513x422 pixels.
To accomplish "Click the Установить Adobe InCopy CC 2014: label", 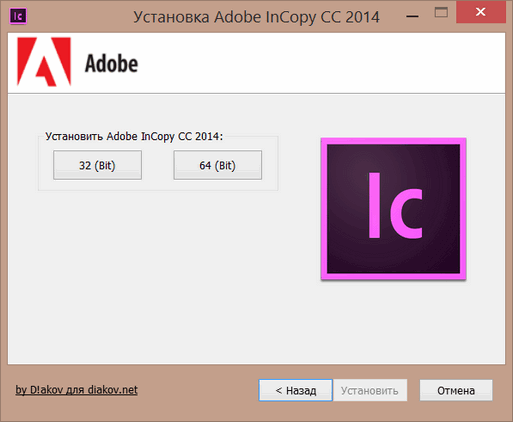I will 134,136.
